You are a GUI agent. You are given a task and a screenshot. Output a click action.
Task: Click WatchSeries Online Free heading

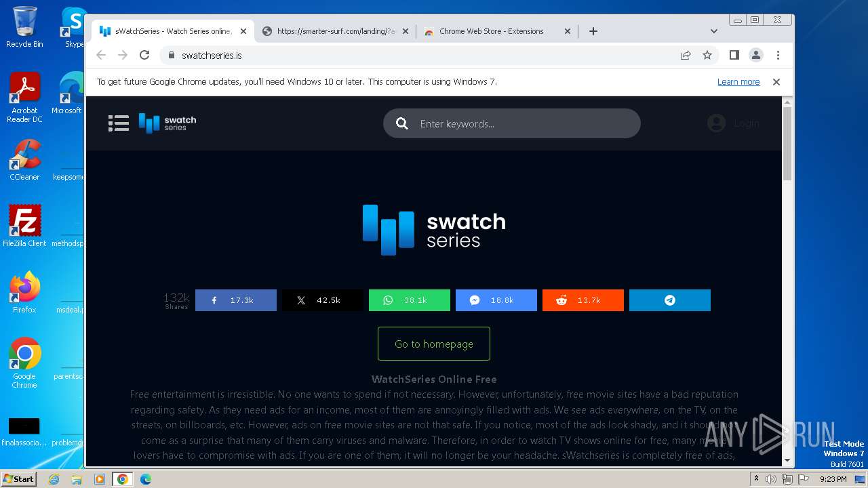(434, 380)
